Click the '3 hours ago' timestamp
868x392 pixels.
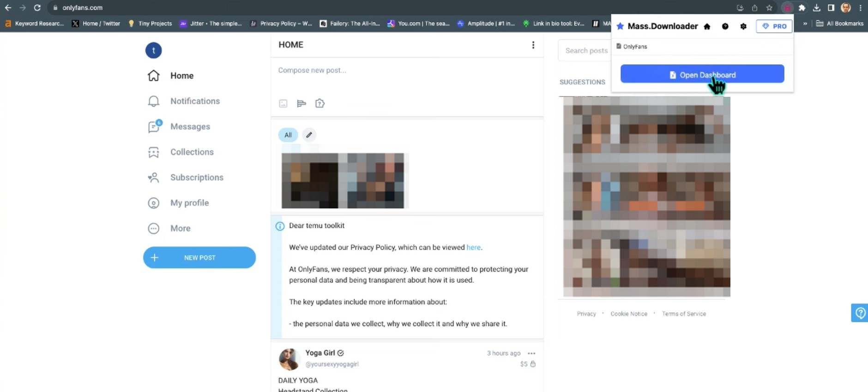(504, 353)
